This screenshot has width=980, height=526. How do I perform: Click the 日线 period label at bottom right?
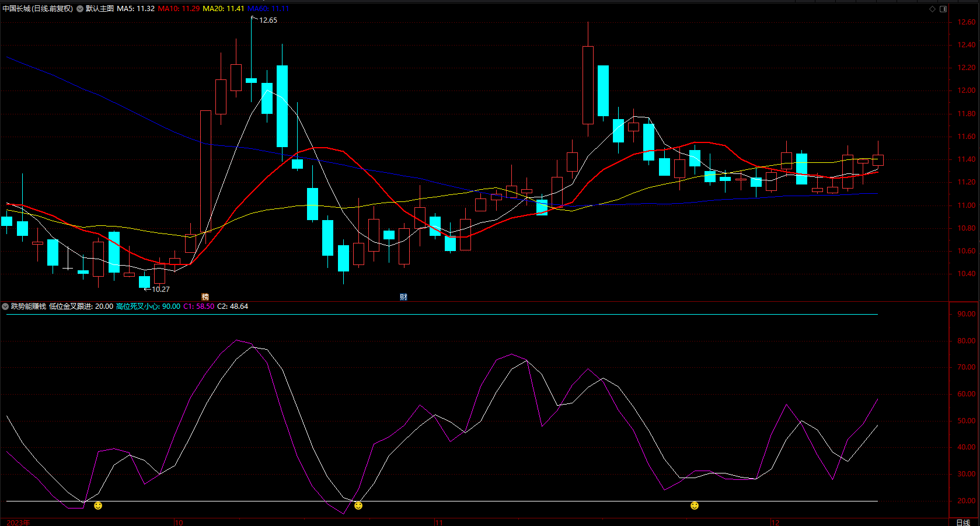(x=963, y=522)
